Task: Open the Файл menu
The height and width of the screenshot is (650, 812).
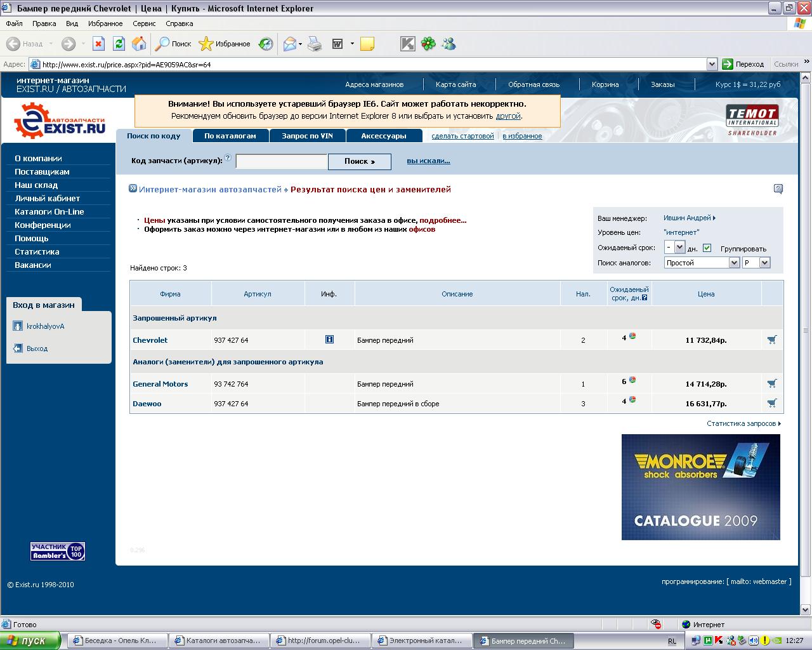Action: [14, 23]
